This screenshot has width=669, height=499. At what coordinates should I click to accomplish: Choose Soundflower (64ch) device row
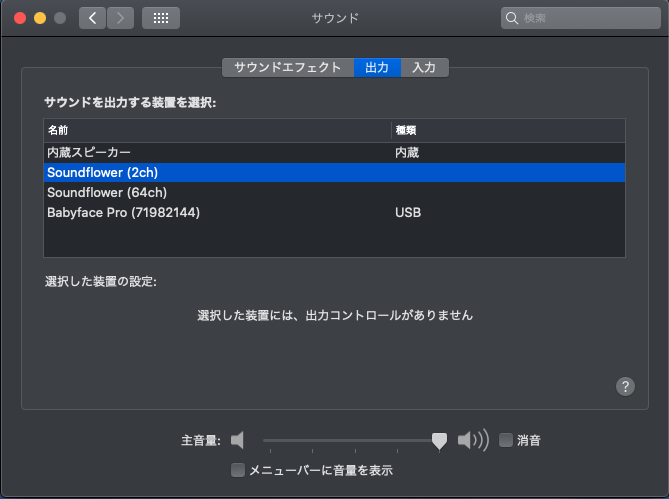(x=334, y=192)
